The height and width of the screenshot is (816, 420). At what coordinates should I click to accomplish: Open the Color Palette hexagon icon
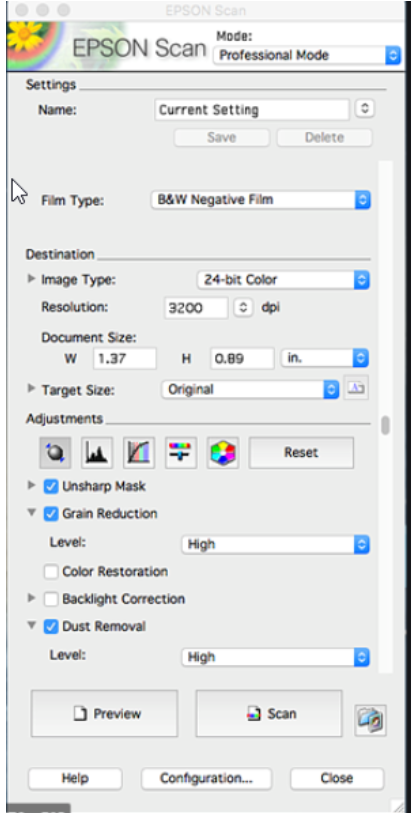(223, 452)
